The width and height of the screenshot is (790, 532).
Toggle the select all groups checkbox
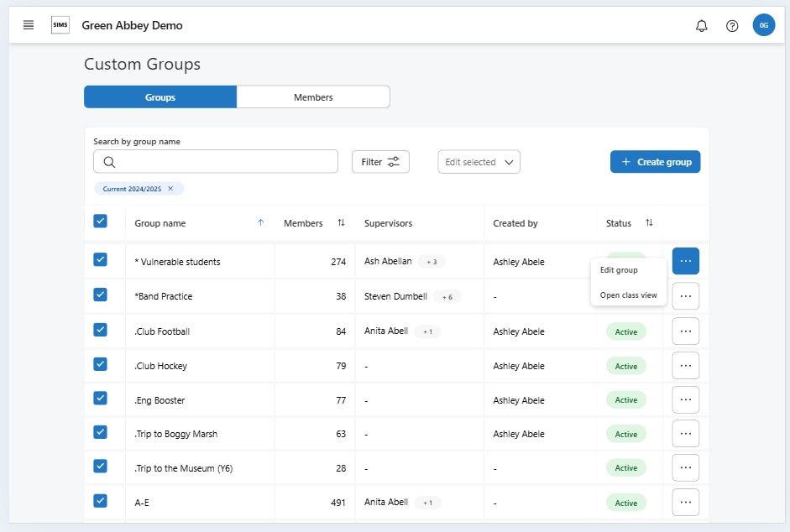(101, 222)
